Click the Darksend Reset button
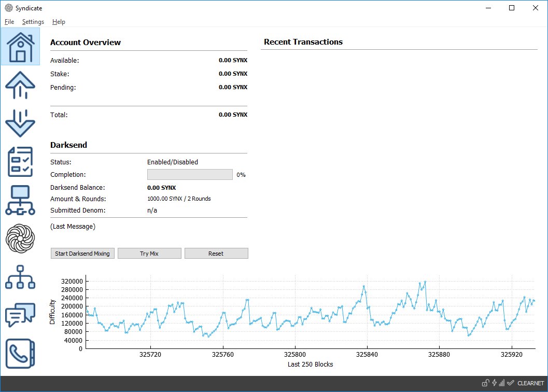 coord(216,254)
